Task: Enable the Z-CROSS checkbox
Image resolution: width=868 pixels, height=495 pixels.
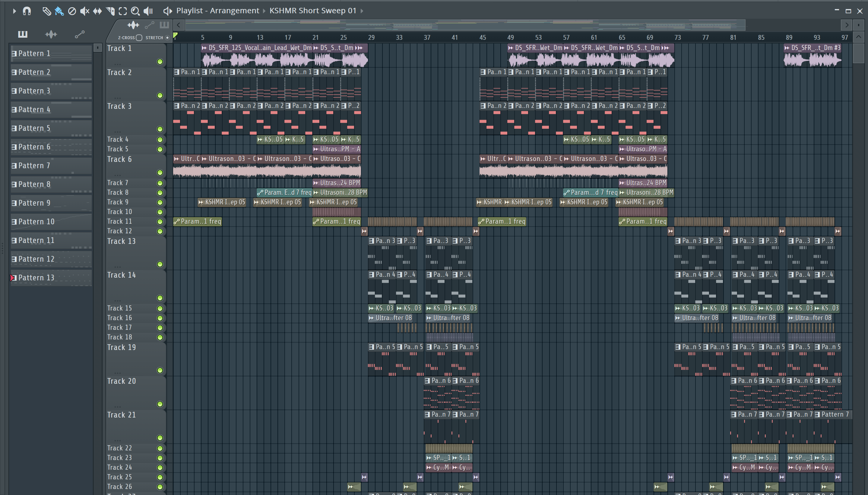Action: tap(139, 38)
